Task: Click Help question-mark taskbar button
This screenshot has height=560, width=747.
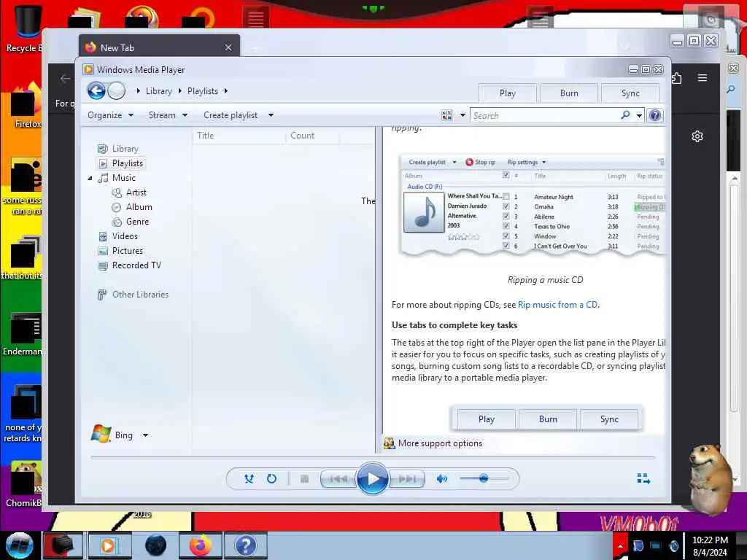Action: (x=245, y=545)
